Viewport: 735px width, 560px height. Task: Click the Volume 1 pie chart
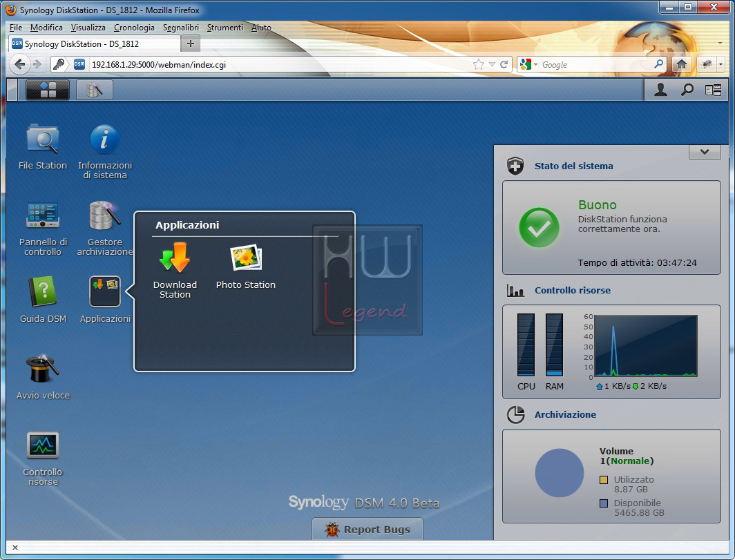(x=560, y=473)
